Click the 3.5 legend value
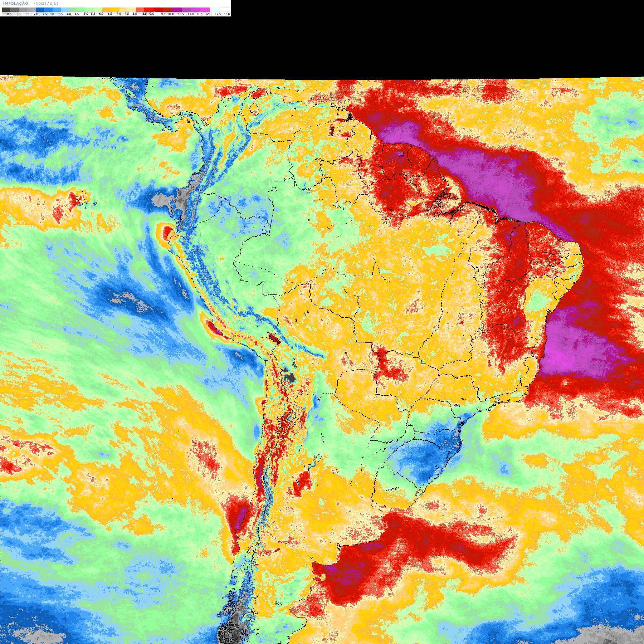Viewport: 644px width, 644px height. 61,14
